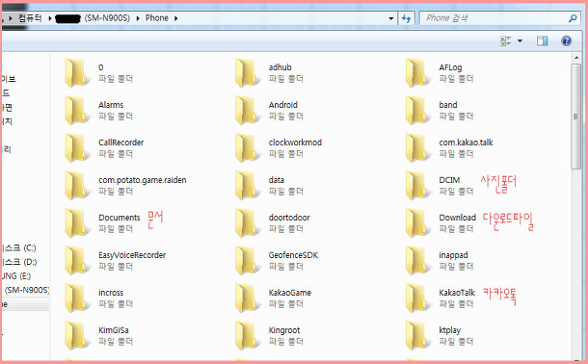Click the clockworkmod name text

[x=295, y=143]
